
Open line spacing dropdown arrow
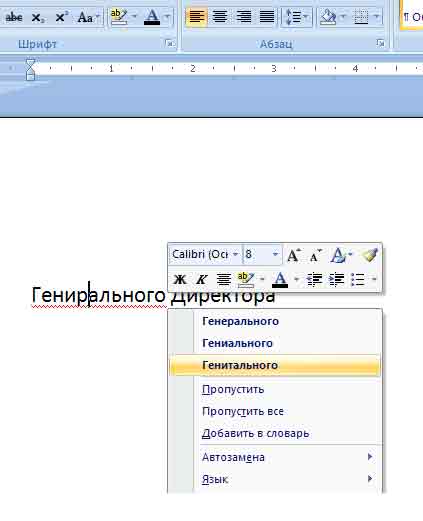[x=306, y=16]
